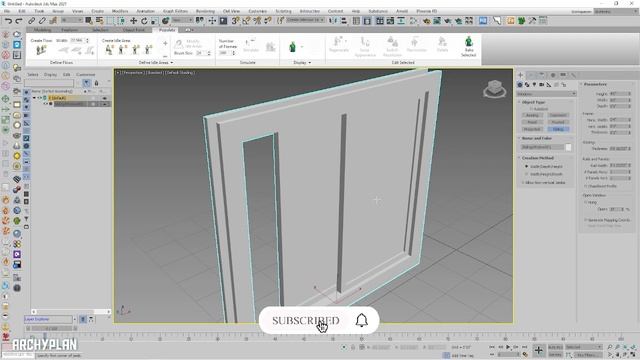This screenshot has height=360, width=640.
Task: Switch to the Object Paint ribbon tab
Action: click(x=133, y=30)
